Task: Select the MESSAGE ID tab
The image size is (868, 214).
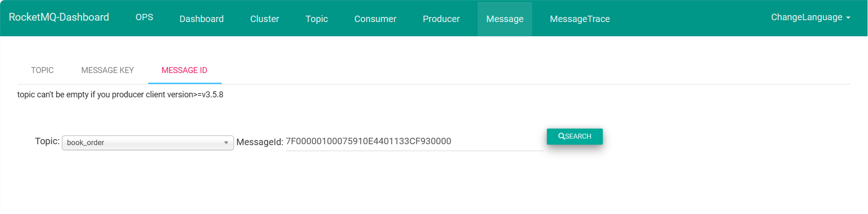Action: click(x=184, y=70)
